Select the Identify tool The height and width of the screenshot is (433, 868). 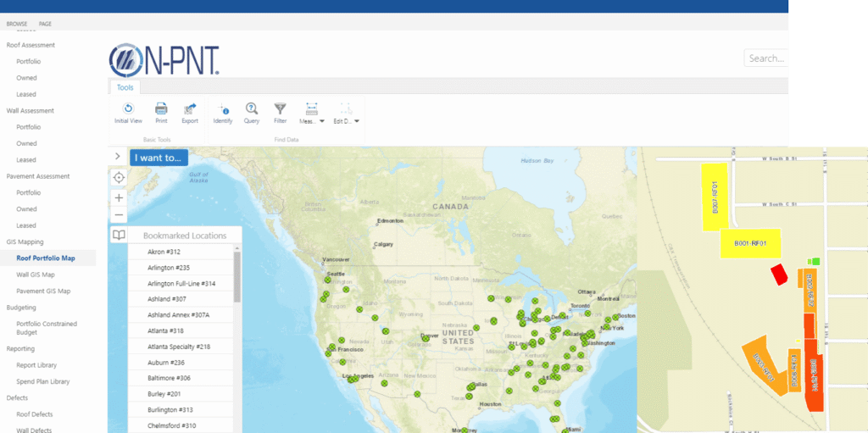[x=223, y=108]
